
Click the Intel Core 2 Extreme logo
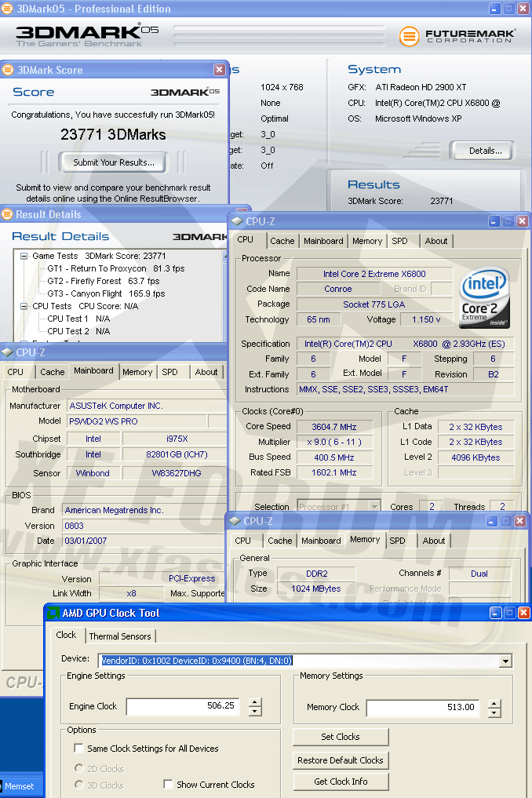pyautogui.click(x=484, y=297)
